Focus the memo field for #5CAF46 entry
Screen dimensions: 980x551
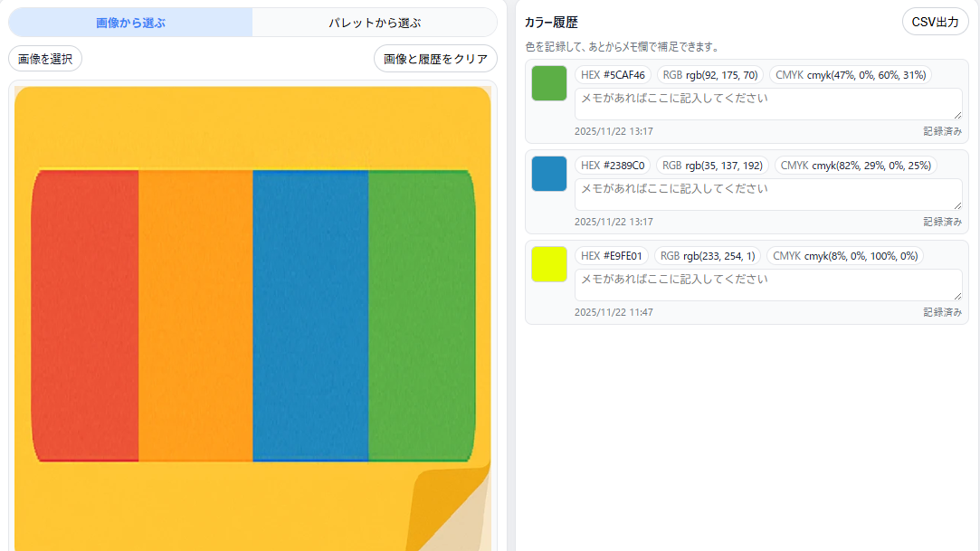(767, 103)
